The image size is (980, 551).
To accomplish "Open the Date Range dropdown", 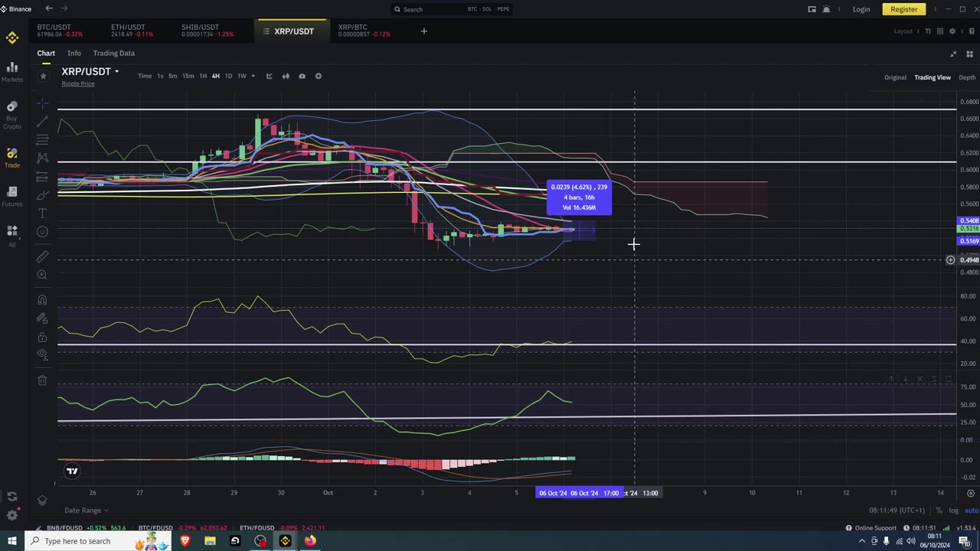I will point(86,510).
